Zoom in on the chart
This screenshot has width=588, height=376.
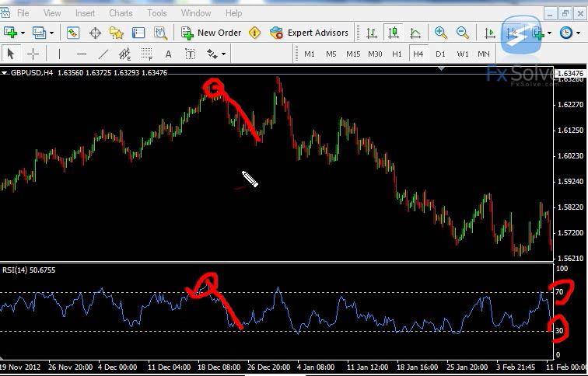coord(441,33)
